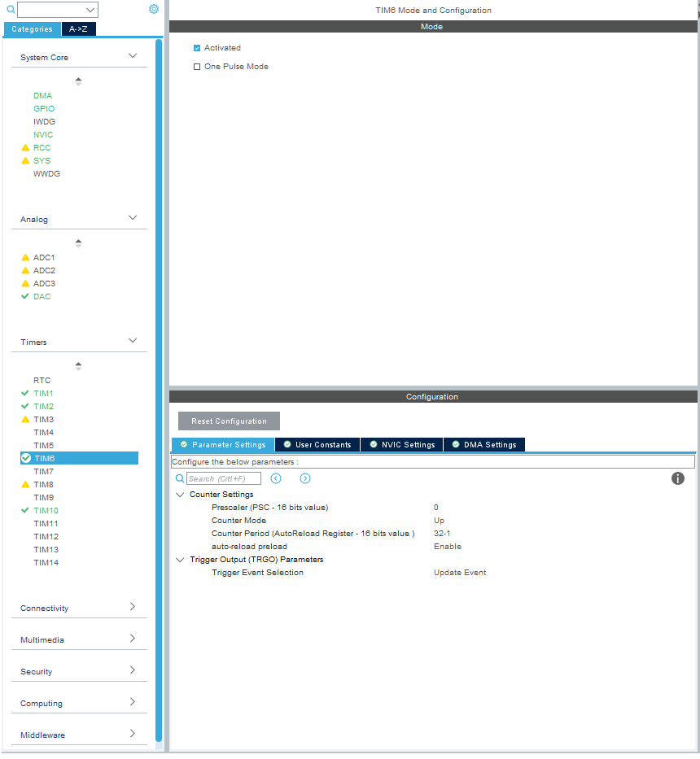Click the green check icon beside TIM1

[x=25, y=393]
